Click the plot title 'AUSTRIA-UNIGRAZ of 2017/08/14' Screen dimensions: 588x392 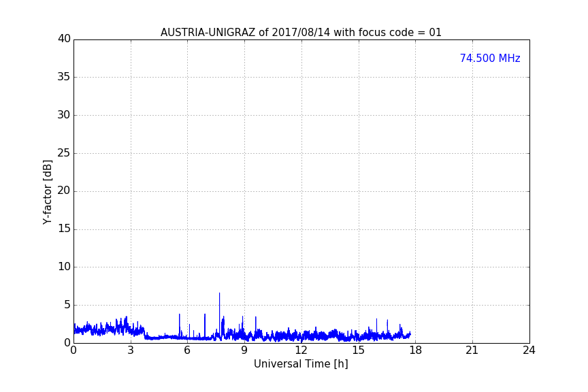click(245, 33)
